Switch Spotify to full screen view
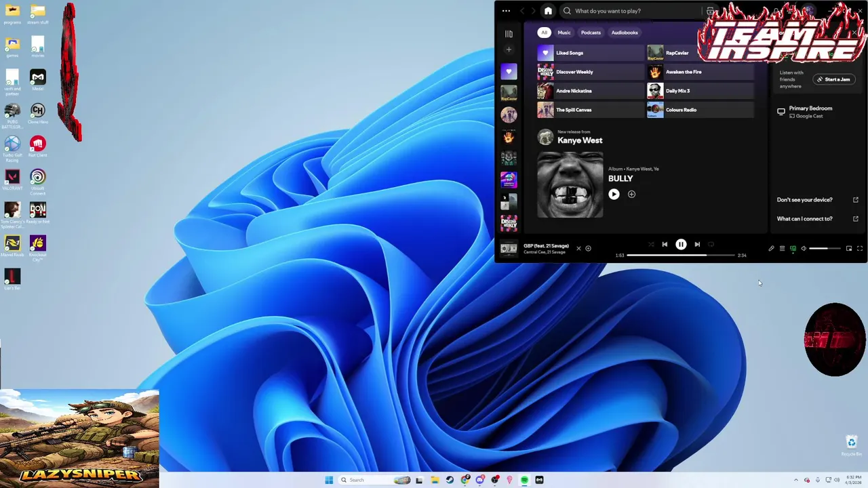The image size is (868, 488). click(x=860, y=249)
